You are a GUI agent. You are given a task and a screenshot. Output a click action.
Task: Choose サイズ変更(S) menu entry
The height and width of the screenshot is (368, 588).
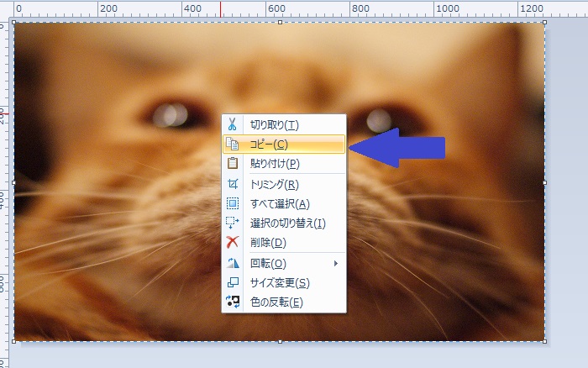(x=284, y=283)
